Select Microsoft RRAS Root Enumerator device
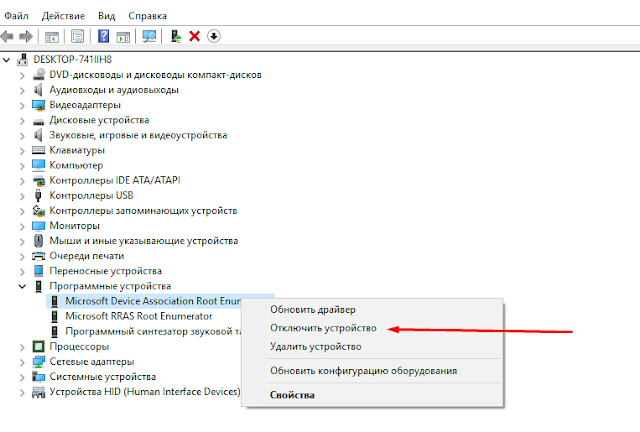Viewport: 640px width, 432px height. pos(139,316)
